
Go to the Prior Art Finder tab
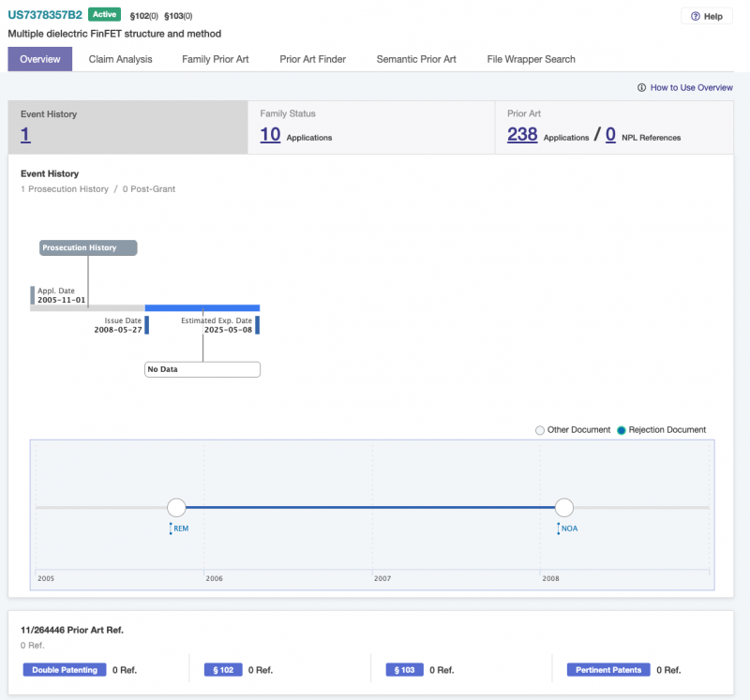click(x=313, y=59)
